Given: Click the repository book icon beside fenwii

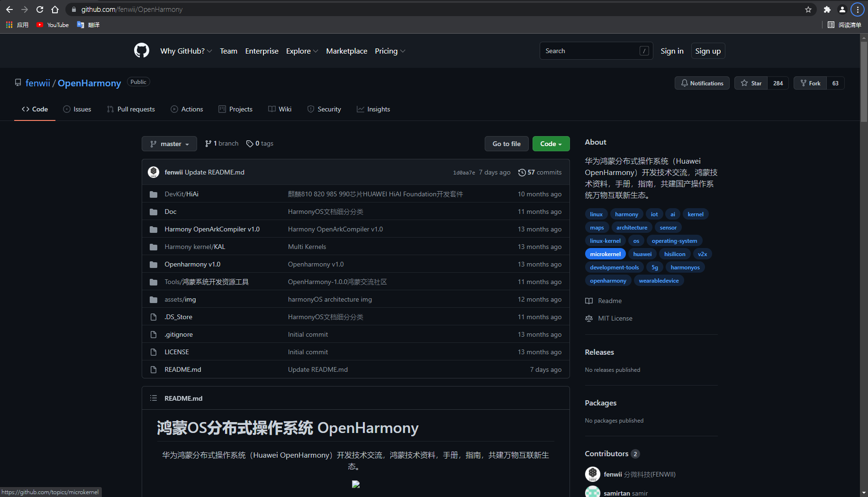Looking at the screenshot, I should pos(18,83).
